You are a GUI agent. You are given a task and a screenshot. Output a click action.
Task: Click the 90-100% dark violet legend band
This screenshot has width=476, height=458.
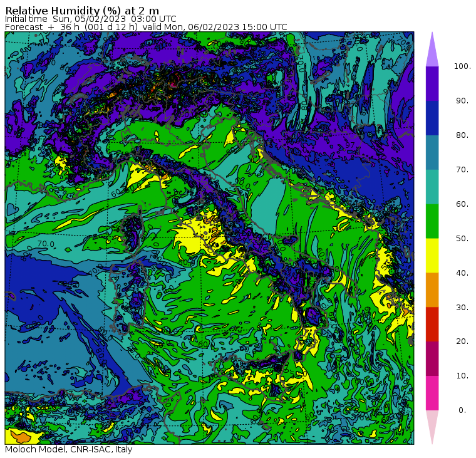pos(432,83)
